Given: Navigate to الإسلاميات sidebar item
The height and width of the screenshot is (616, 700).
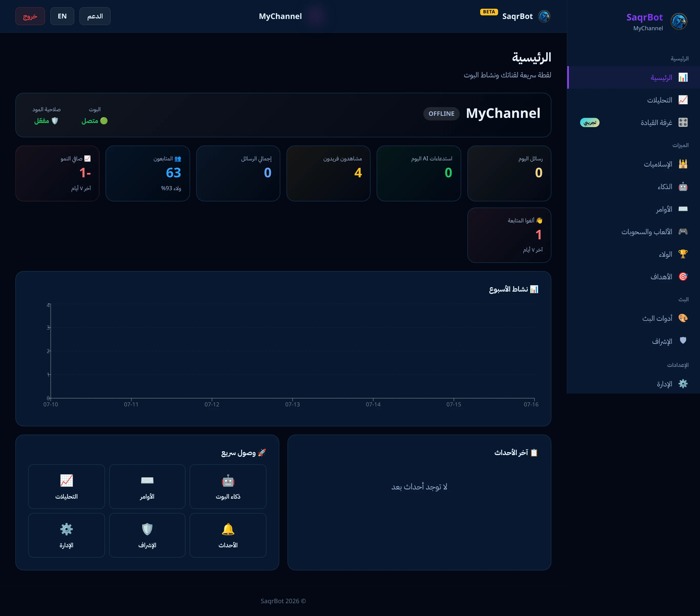Looking at the screenshot, I should (x=634, y=164).
